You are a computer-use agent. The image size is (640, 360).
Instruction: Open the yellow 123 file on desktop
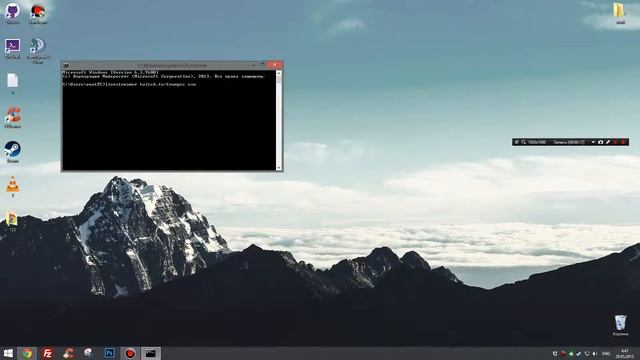coord(12,221)
